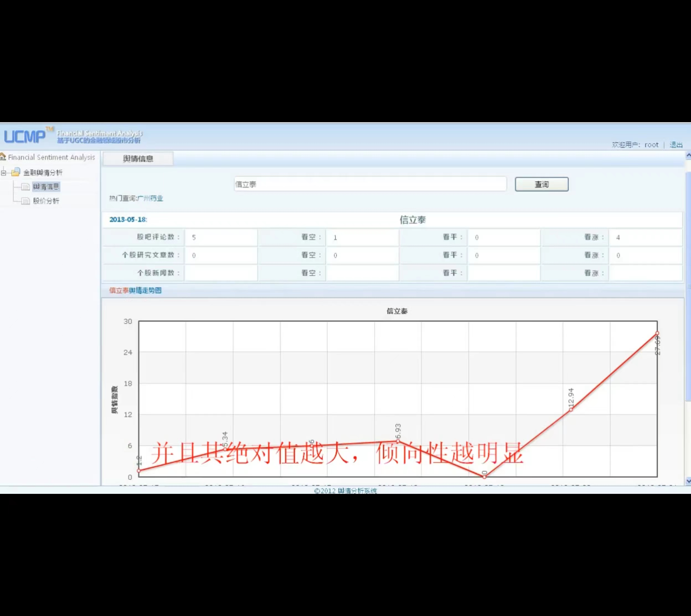This screenshot has height=616, width=691.
Task: Click the scrollbar up arrow
Action: pyautogui.click(x=688, y=155)
